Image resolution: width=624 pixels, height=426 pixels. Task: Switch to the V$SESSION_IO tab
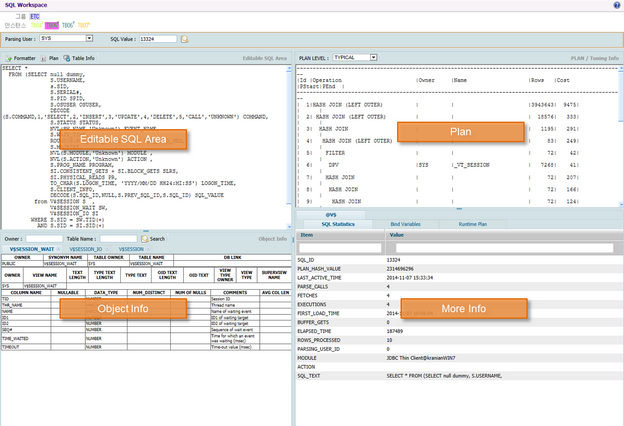click(x=86, y=249)
